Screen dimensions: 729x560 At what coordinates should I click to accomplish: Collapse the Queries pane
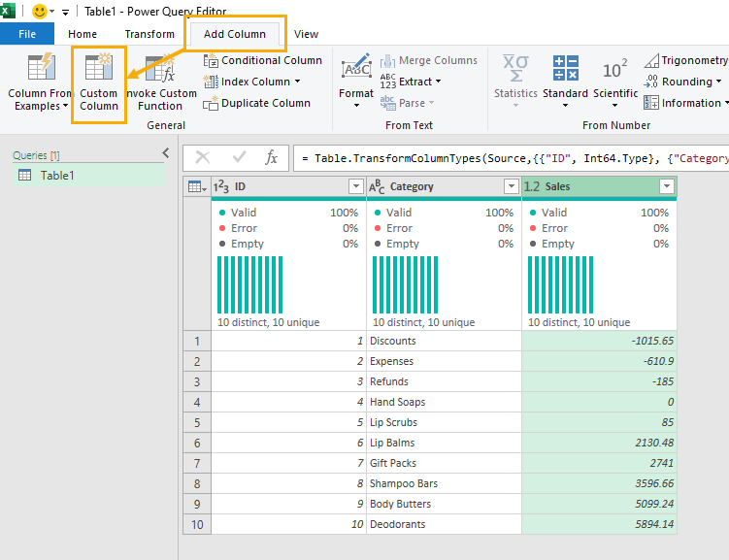[x=166, y=153]
